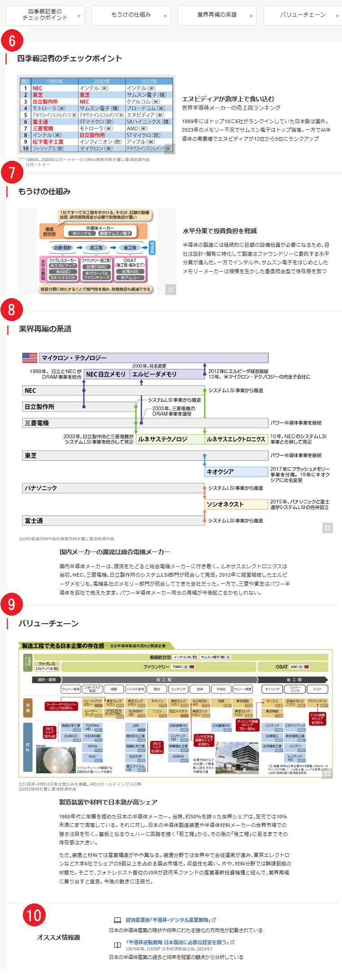The height and width of the screenshot is (980, 342).
Task: Click the 業界再編の系譜 section heading
Action: (x=45, y=329)
